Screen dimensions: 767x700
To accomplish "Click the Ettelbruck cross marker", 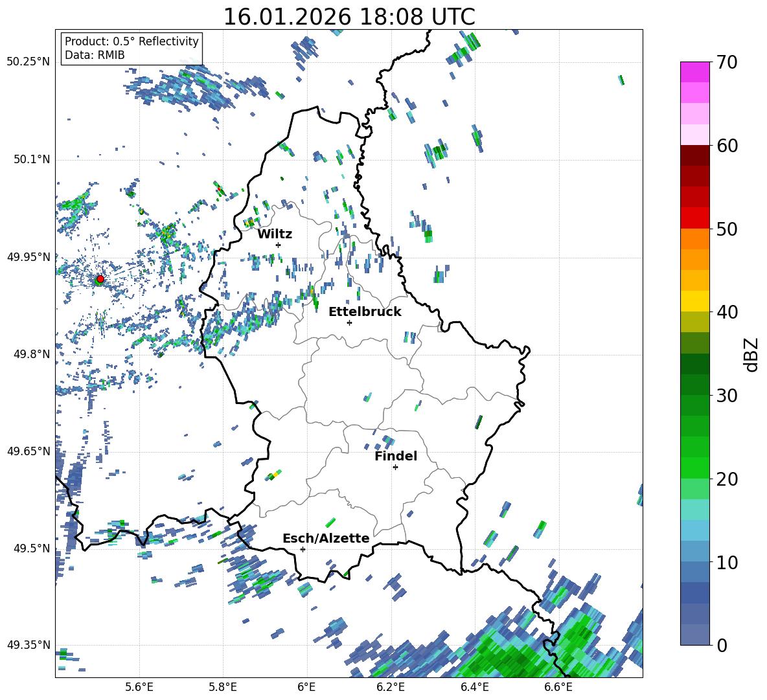I will [x=349, y=322].
